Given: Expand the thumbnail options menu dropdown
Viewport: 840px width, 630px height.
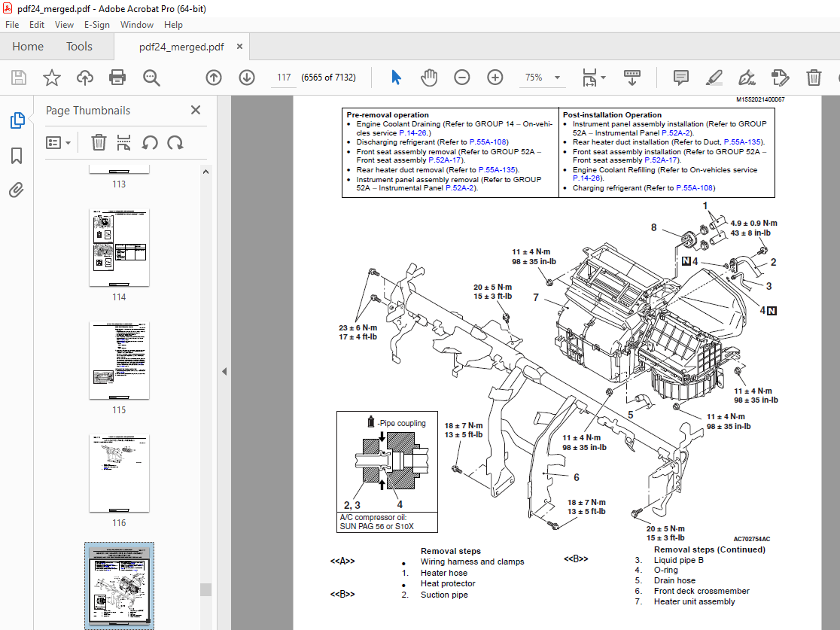Looking at the screenshot, I should [x=59, y=142].
